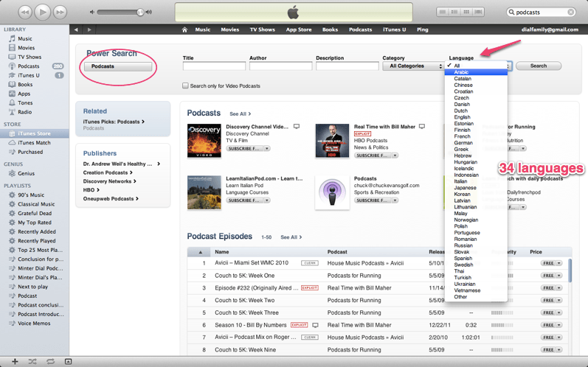Open the Voice Memos playlist
The width and height of the screenshot is (588, 367).
click(x=34, y=324)
